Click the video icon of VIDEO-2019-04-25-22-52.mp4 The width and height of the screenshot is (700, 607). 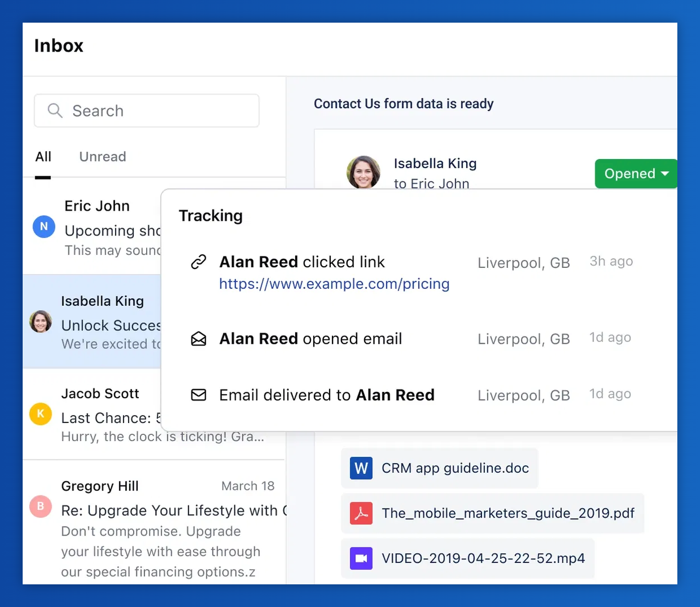click(361, 558)
